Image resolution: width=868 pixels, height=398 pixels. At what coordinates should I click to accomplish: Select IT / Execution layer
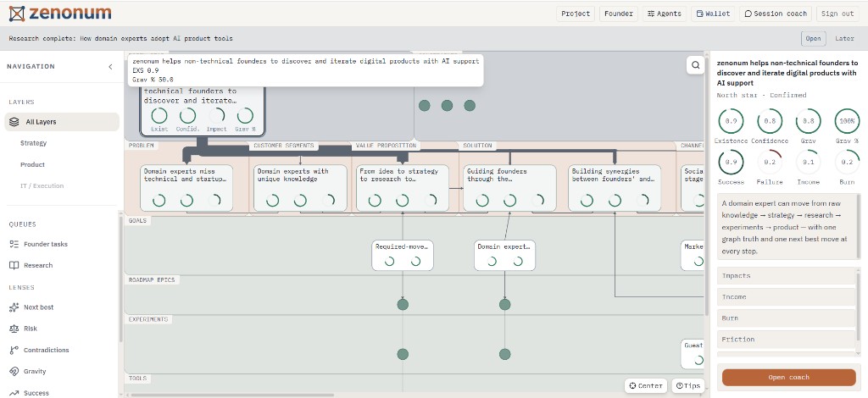[42, 185]
